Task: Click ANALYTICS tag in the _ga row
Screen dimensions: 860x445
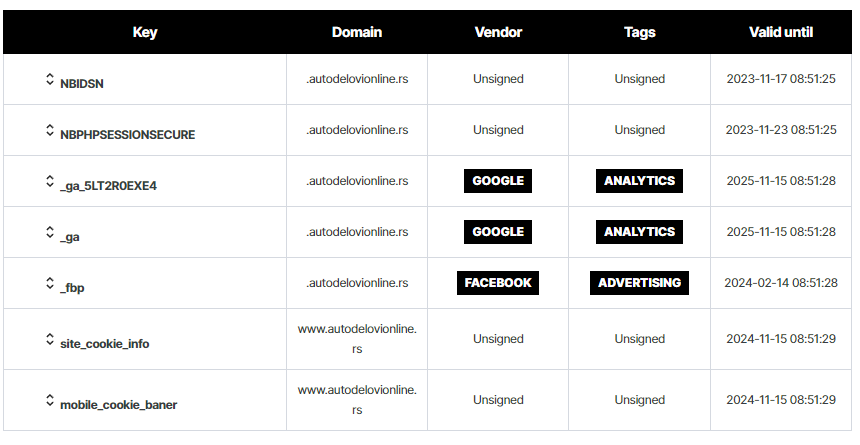Action: click(640, 232)
